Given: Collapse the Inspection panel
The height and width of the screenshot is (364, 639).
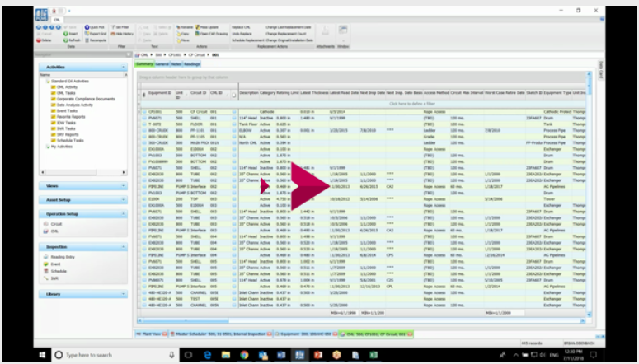Looking at the screenshot, I should click(83, 247).
